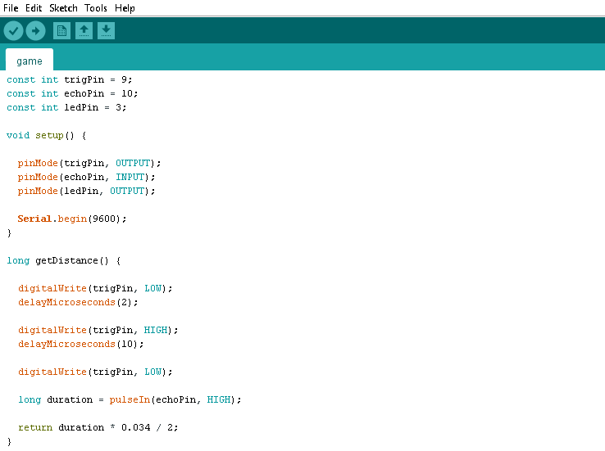605x451 pixels.
Task: Click the line 'const int trigPin = 9;'
Action: point(69,80)
